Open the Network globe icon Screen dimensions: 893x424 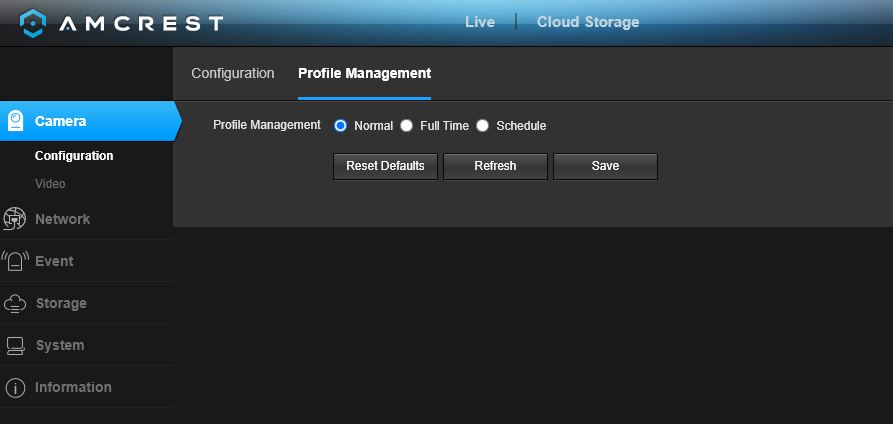[15, 219]
